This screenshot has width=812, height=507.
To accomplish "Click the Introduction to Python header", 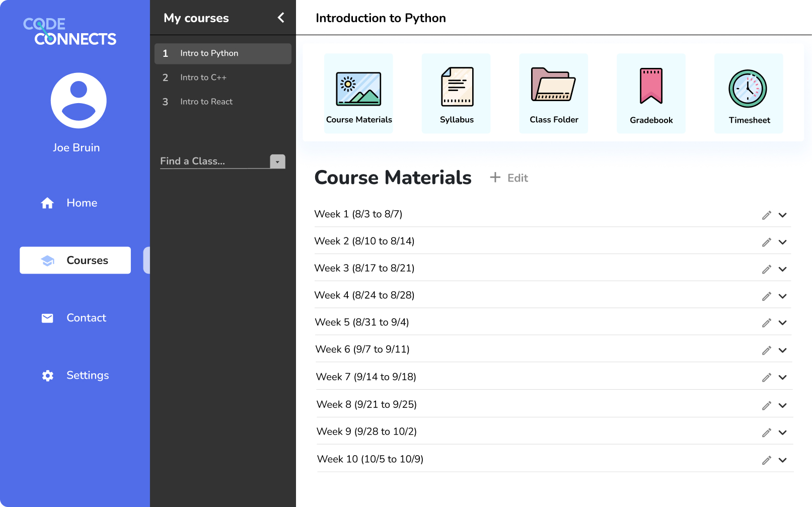I will tap(381, 18).
